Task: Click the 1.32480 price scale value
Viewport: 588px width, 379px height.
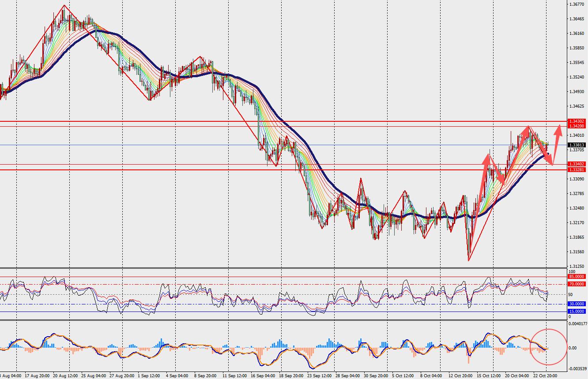Action: tap(577, 208)
